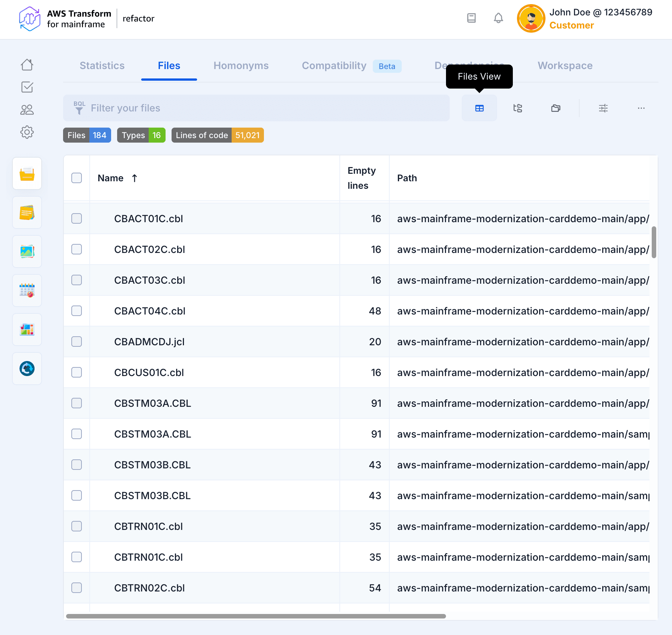Screen dimensions: 672x635
Task: Open the column settings sliders icon
Action: pyautogui.click(x=603, y=108)
